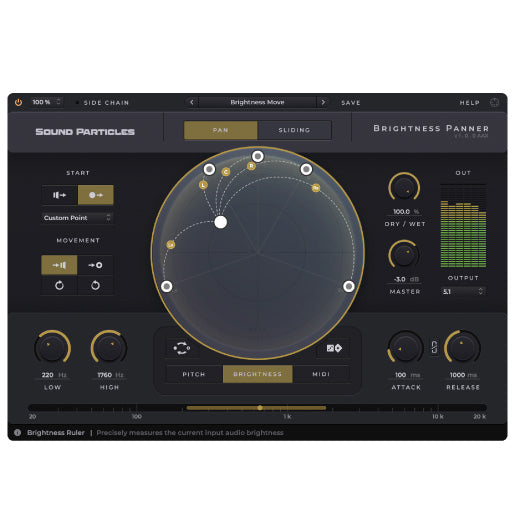Click the RELEASE knob
The height and width of the screenshot is (518, 517).
[x=462, y=347]
